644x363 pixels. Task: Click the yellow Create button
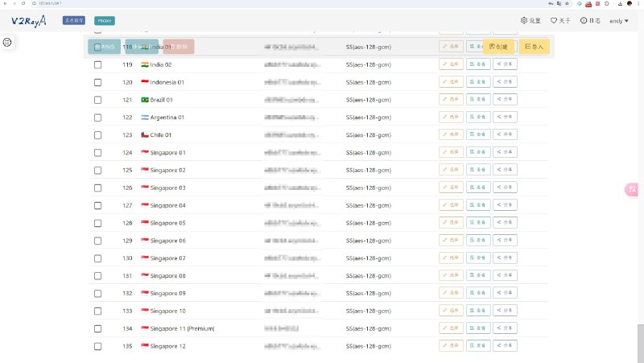(499, 47)
